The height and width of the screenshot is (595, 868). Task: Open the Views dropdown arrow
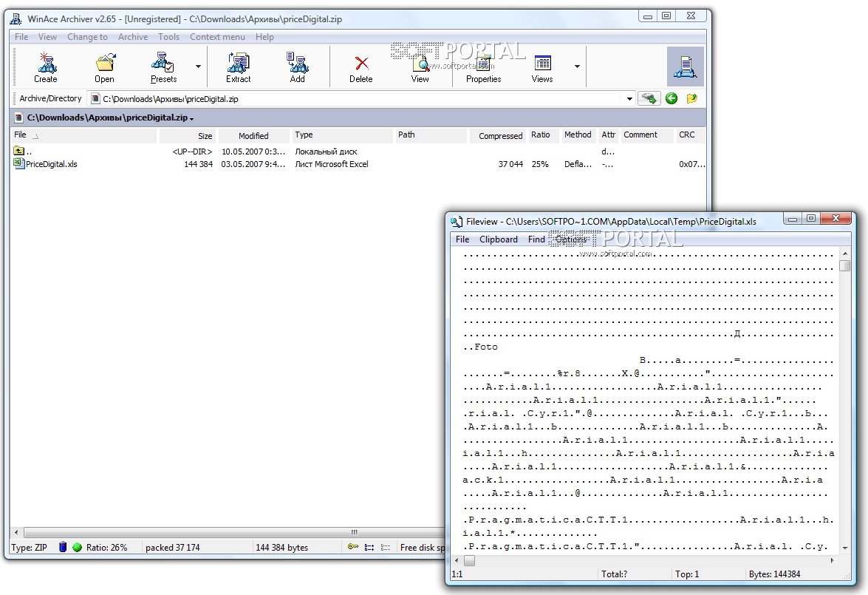(x=578, y=67)
